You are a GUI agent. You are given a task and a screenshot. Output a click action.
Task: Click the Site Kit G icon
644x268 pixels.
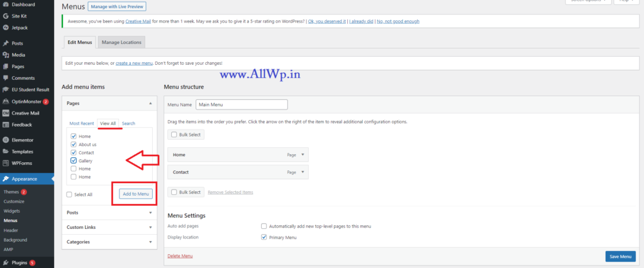[6, 16]
